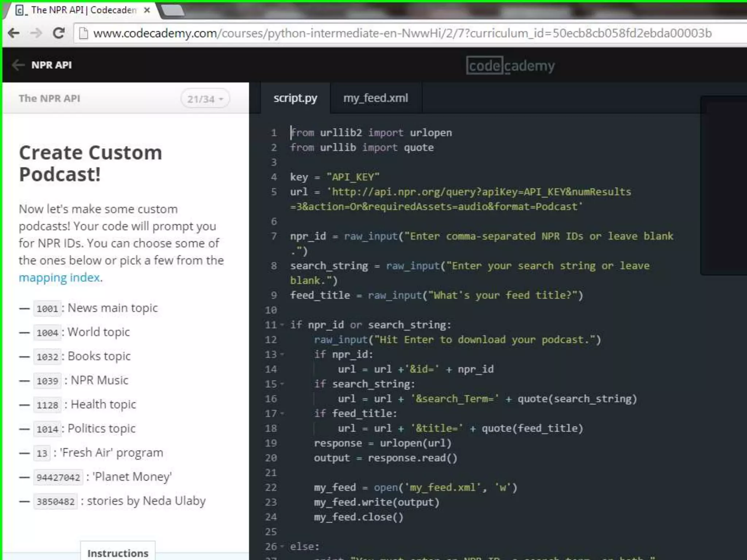Collapse the code fold at line 13
Image resolution: width=747 pixels, height=560 pixels.
coord(282,354)
